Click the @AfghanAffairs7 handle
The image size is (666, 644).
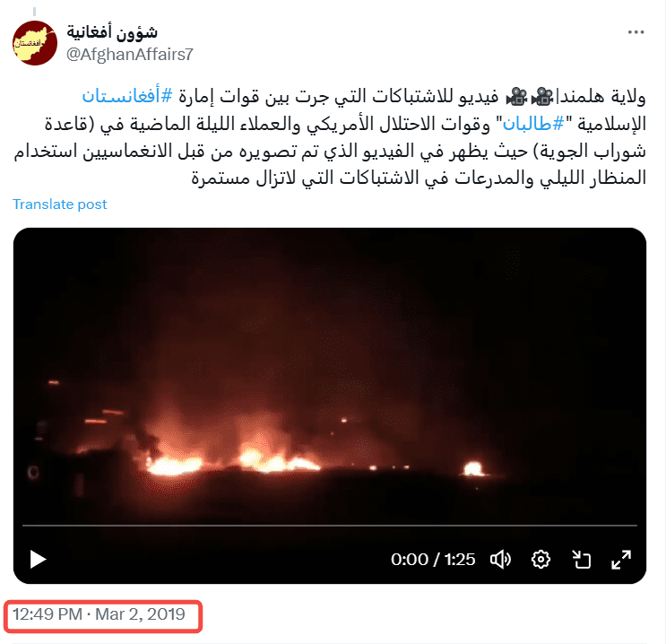[x=130, y=55]
